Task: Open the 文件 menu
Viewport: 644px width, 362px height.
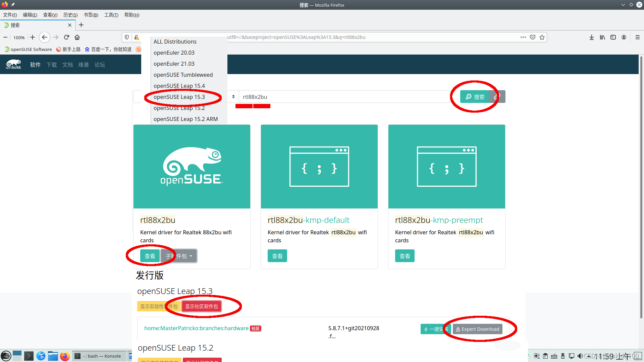Action: [10, 15]
